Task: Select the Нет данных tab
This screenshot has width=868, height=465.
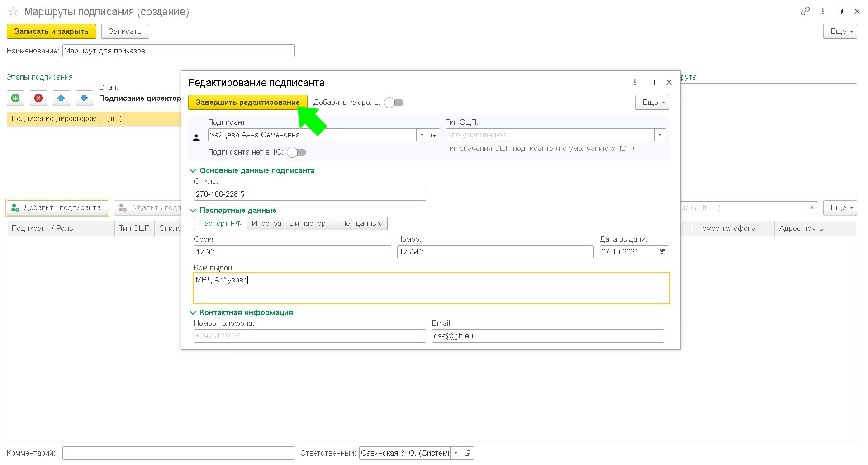Action: click(361, 224)
